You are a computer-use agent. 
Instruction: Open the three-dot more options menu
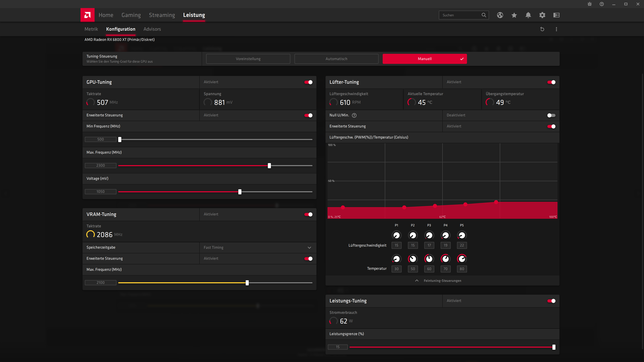point(556,29)
